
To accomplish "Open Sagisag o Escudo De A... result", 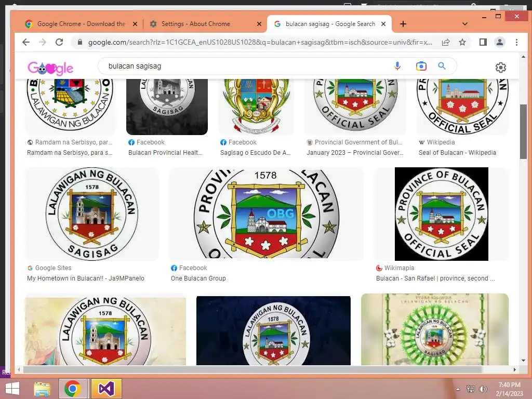I will pyautogui.click(x=256, y=153).
